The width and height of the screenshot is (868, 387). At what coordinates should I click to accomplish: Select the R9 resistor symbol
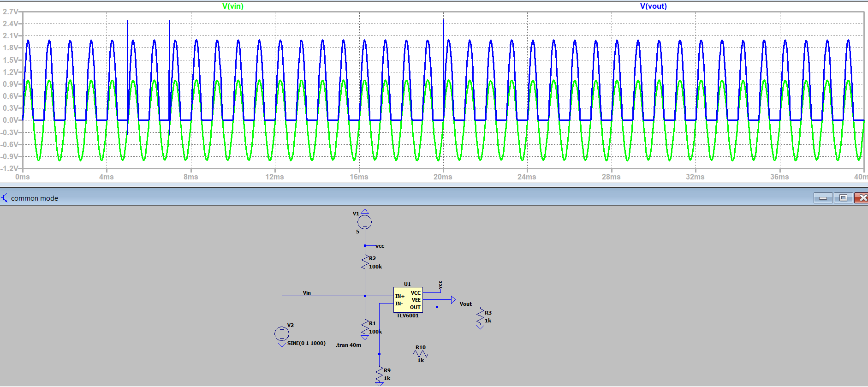point(380,374)
